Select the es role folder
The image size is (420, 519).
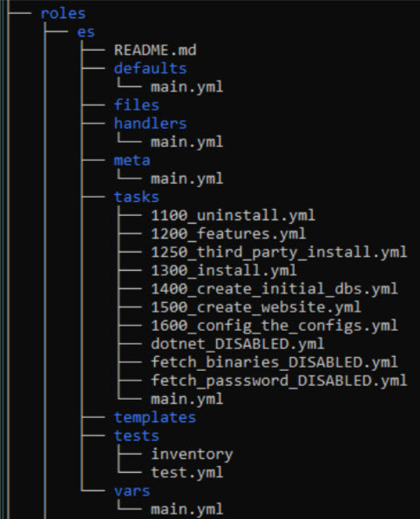[86, 32]
